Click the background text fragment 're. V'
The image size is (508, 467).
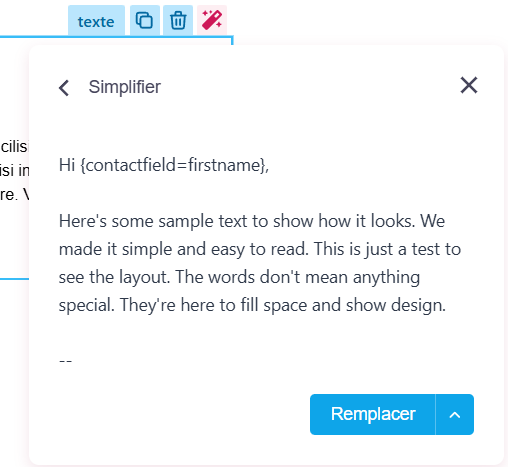(15, 195)
